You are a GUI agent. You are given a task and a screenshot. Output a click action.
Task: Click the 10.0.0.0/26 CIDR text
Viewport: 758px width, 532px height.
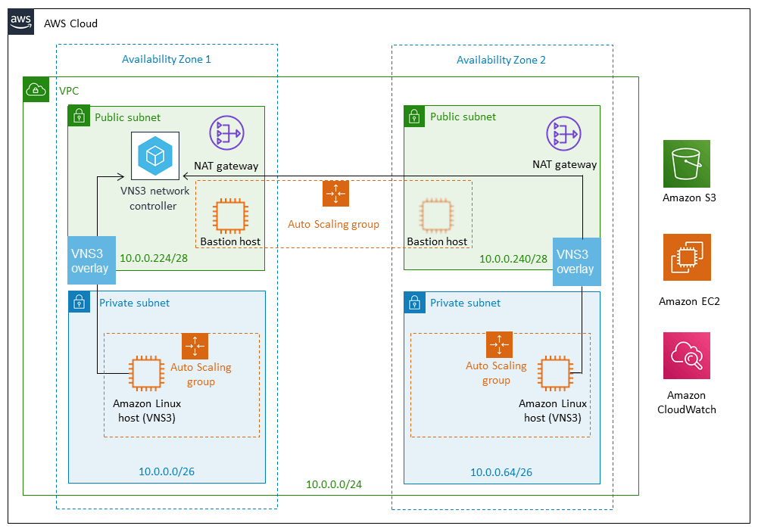[167, 471]
